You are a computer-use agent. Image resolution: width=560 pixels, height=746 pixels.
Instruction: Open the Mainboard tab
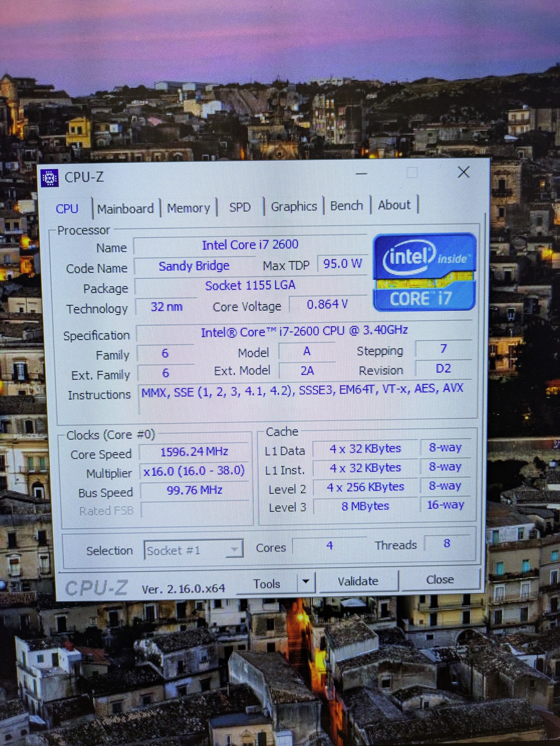pos(125,208)
